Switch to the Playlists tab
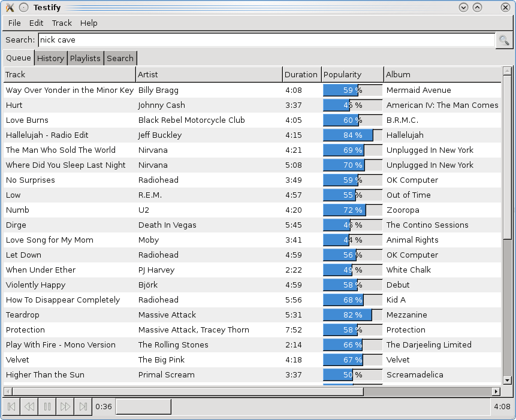The height and width of the screenshot is (420, 516). [x=85, y=58]
